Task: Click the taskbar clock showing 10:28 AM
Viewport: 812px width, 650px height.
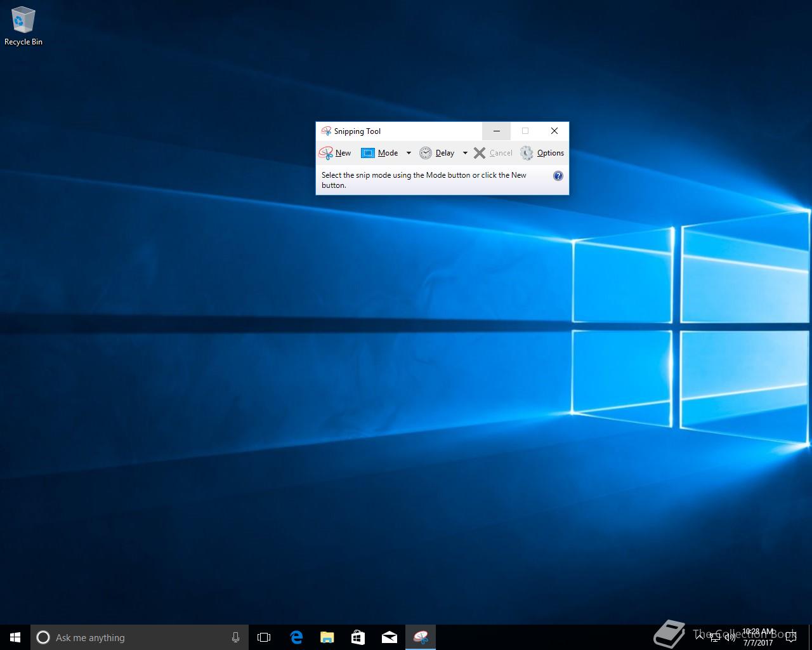Action: point(758,637)
